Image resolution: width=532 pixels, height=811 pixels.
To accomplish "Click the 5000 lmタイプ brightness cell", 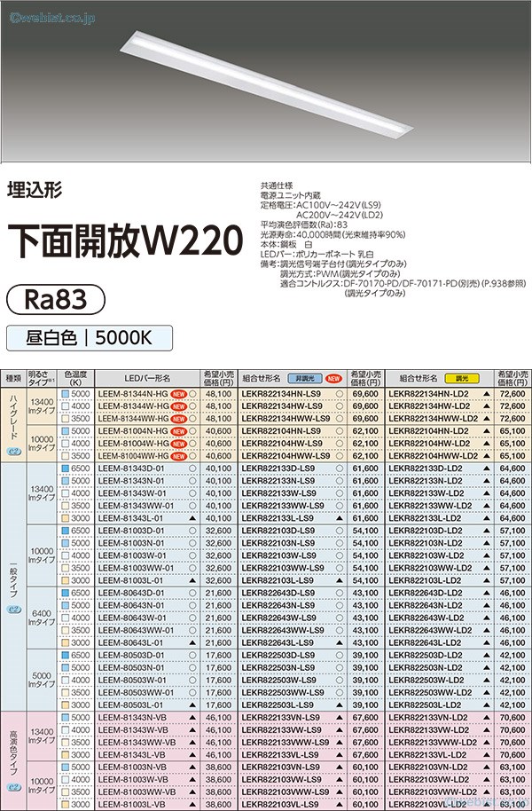I will point(42,680).
